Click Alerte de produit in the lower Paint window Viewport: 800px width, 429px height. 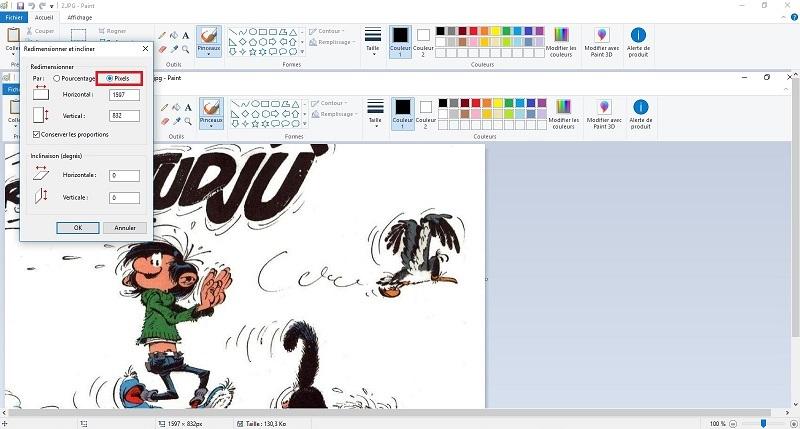coord(641,114)
